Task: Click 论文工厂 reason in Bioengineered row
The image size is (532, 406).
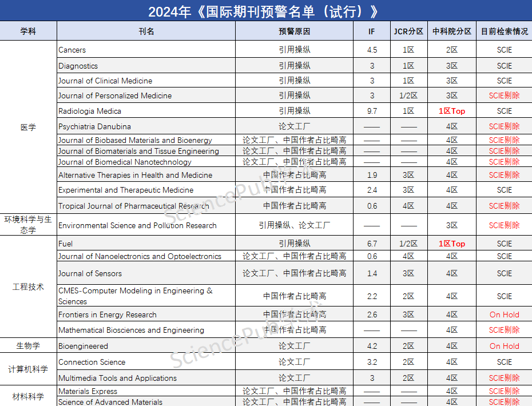Action: pos(295,346)
